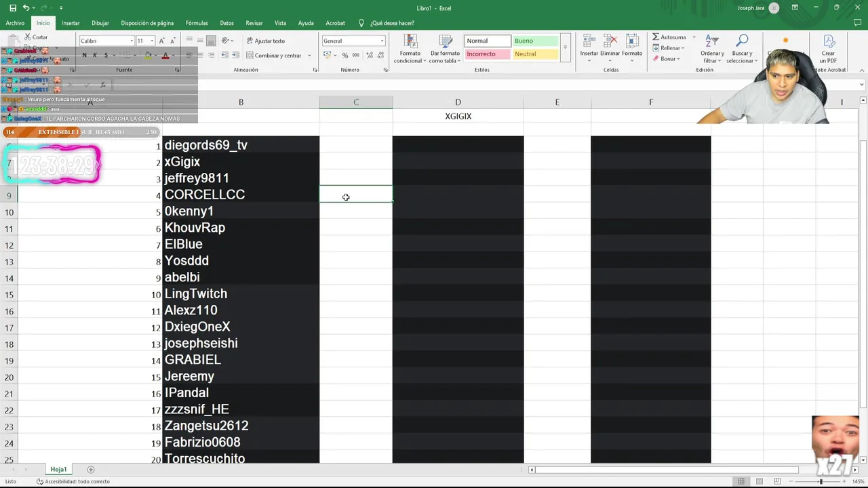
Task: Open Número format dialog launcher
Action: pos(385,70)
